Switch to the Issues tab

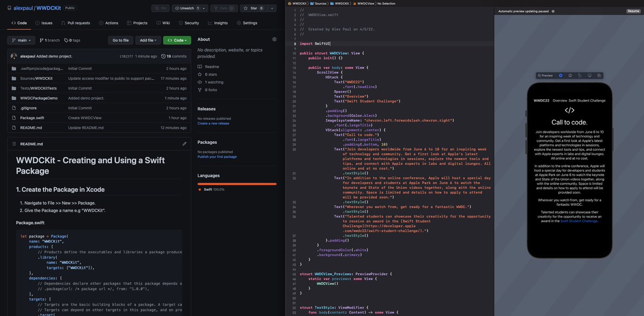[x=44, y=23]
